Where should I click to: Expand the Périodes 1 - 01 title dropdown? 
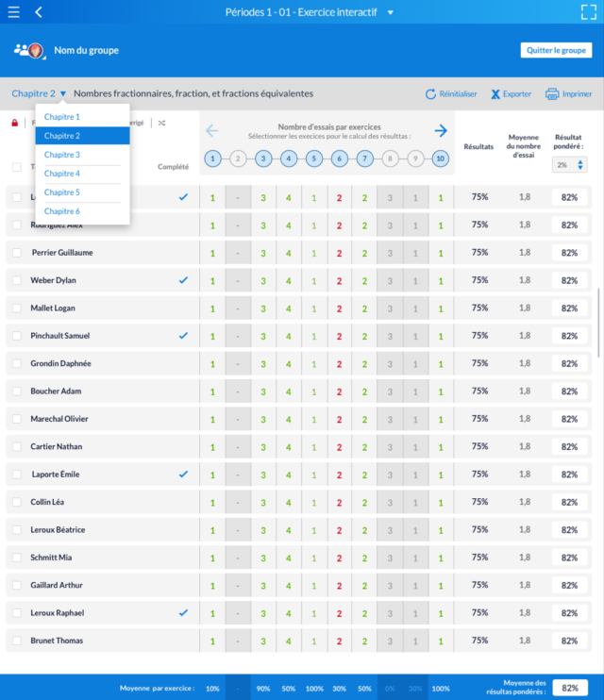391,12
